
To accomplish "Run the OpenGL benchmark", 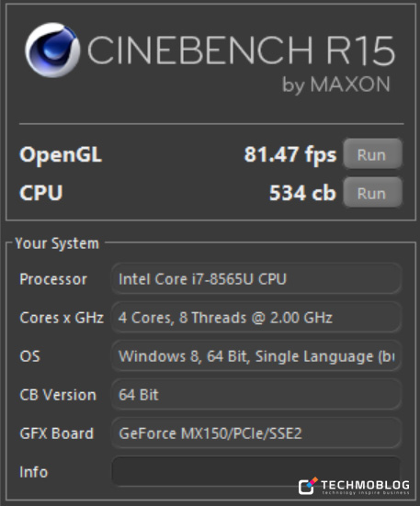I will [x=373, y=154].
